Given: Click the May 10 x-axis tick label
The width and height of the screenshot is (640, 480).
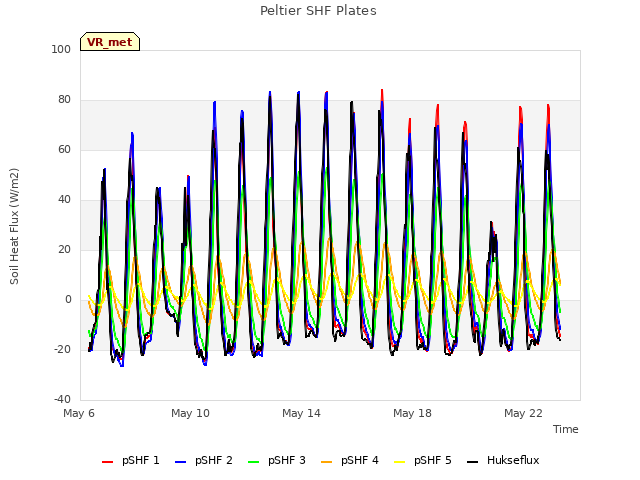Looking at the screenshot, I should pos(190,413).
